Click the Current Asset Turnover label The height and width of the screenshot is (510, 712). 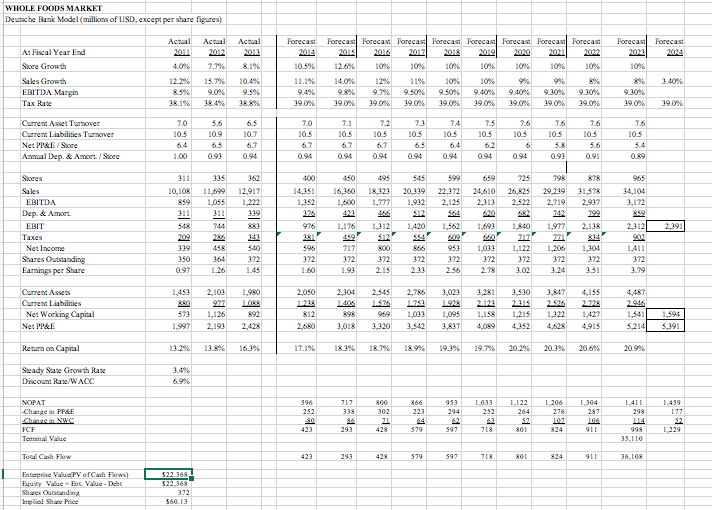[x=61, y=123]
